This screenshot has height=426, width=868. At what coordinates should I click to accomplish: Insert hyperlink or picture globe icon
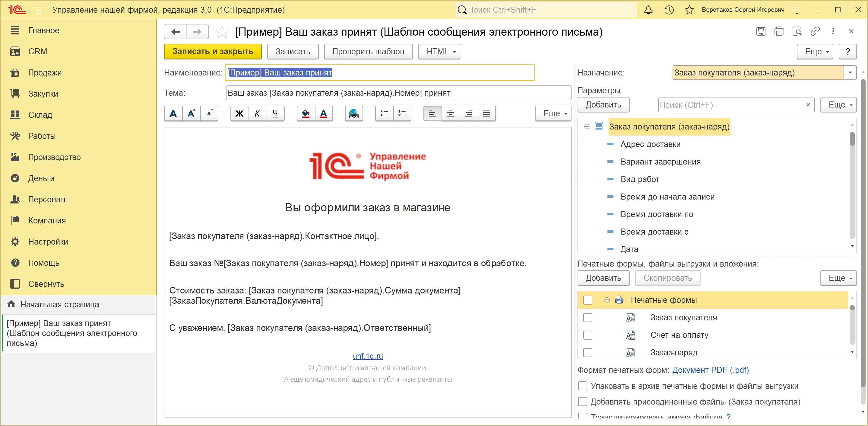354,113
